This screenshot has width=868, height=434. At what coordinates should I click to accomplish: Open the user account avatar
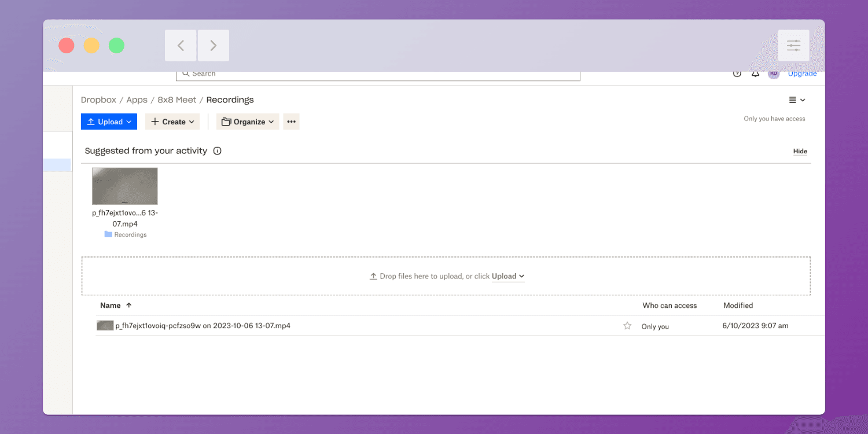pyautogui.click(x=774, y=73)
